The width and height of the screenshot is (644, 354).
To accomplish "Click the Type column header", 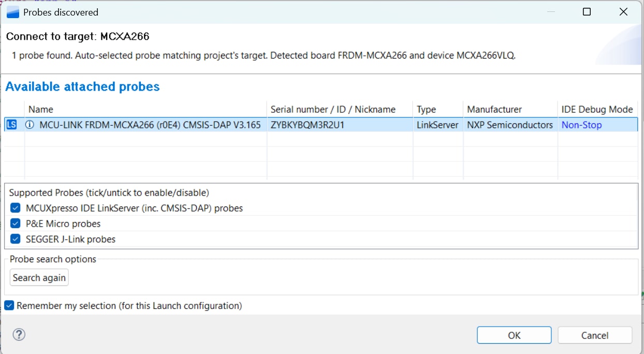I will [426, 109].
